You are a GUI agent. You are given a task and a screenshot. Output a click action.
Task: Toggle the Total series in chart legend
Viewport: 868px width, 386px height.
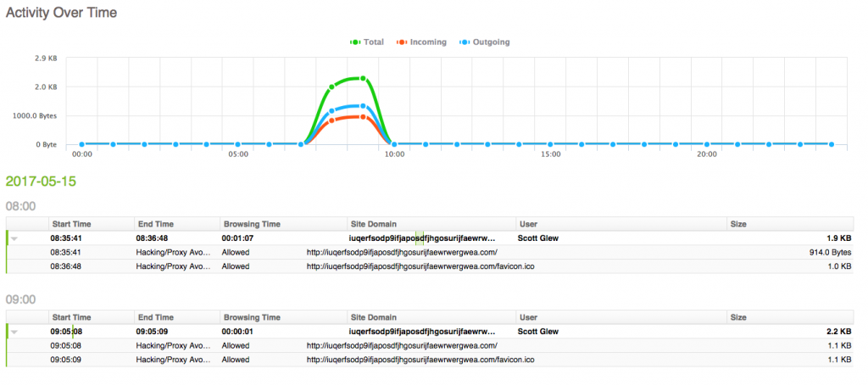pyautogui.click(x=366, y=42)
